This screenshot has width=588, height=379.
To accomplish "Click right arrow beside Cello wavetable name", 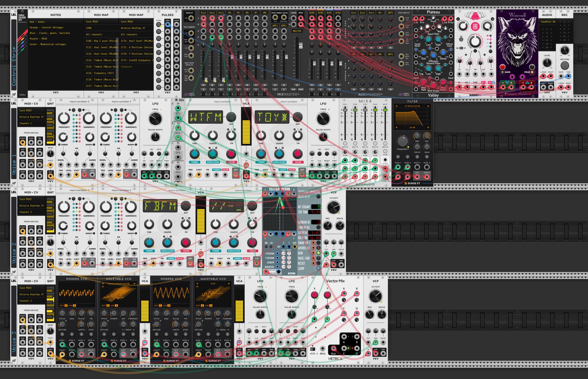I will [229, 284].
